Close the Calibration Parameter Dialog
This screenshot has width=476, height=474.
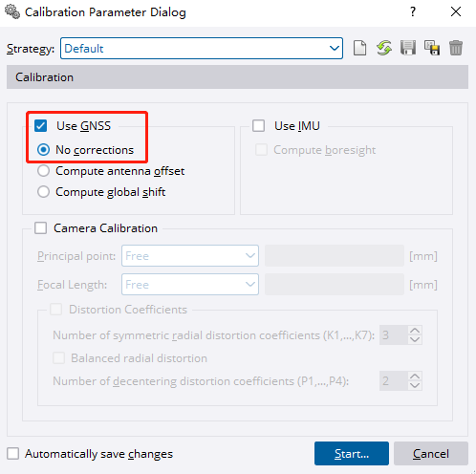(x=456, y=11)
